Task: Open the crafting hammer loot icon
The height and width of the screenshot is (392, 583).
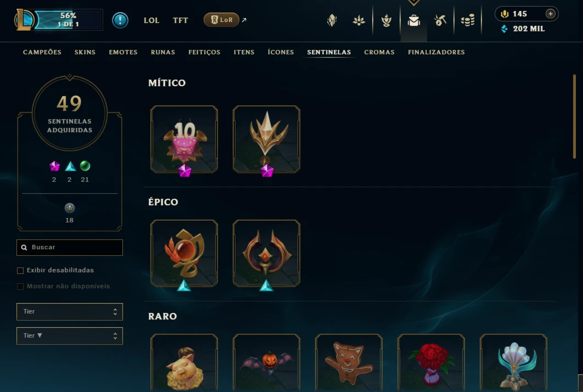Action: click(x=440, y=20)
